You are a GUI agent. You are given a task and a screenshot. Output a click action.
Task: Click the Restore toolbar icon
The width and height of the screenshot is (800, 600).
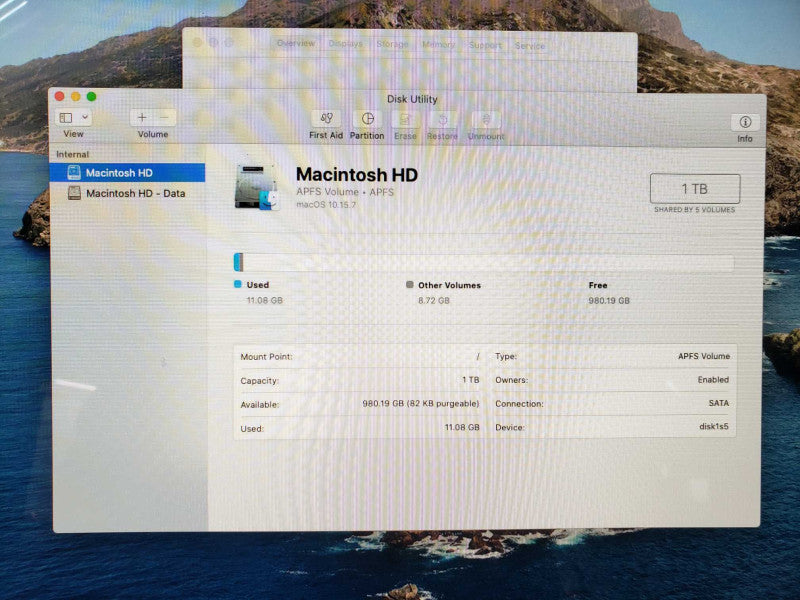442,120
